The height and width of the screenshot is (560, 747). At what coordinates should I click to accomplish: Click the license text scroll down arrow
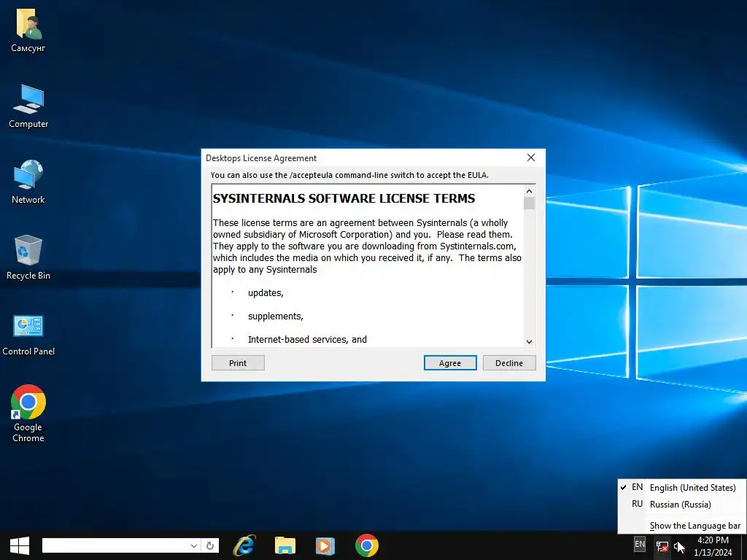[529, 341]
